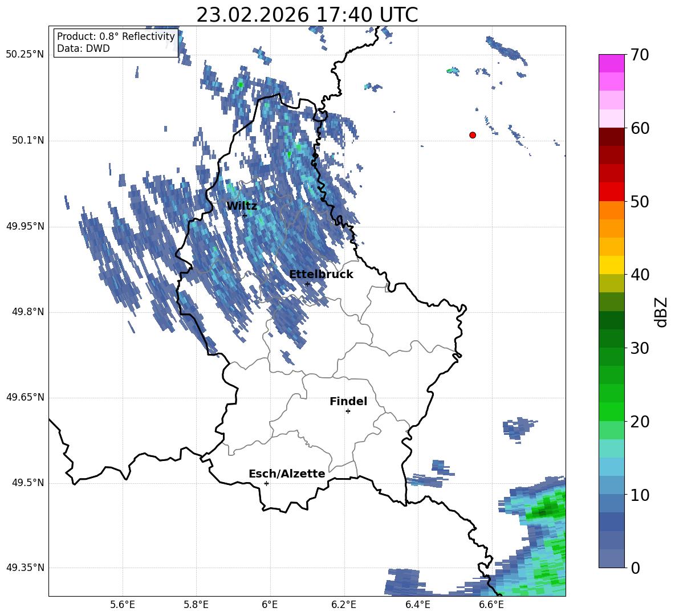Click the 6.6°E longitude label
This screenshot has height=616, width=675.
(491, 605)
